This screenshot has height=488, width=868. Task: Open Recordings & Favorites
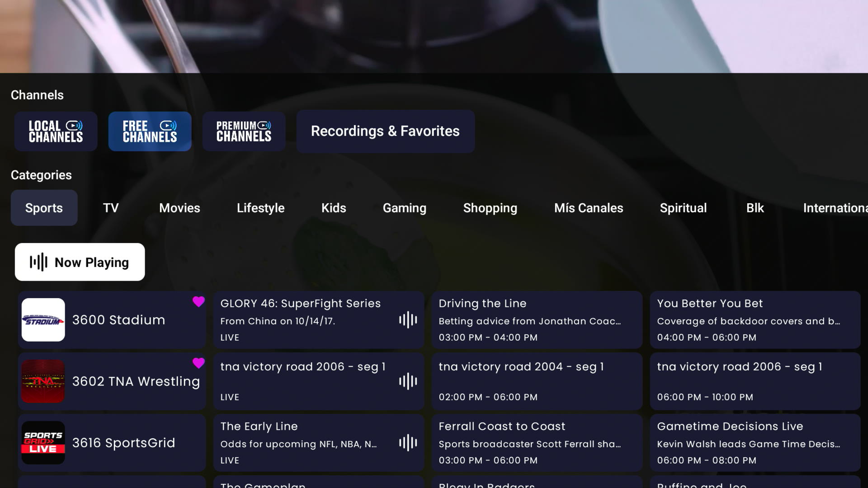pos(385,131)
